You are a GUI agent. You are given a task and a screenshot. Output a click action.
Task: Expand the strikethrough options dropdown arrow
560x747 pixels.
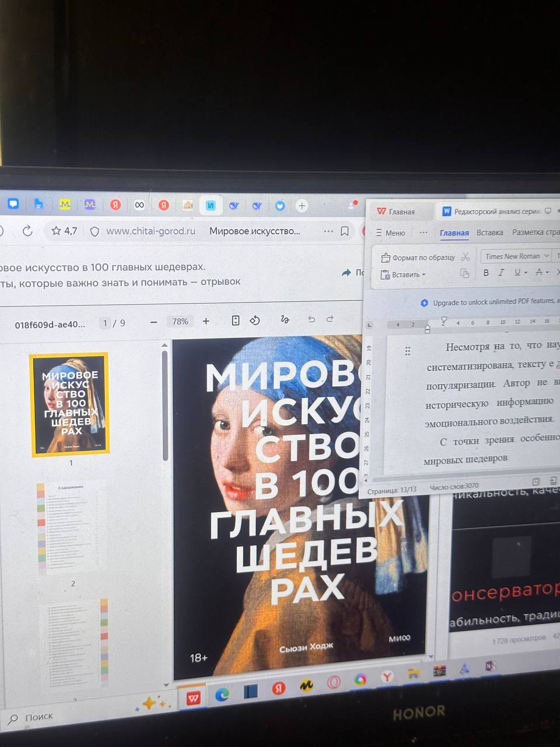pyautogui.click(x=548, y=272)
